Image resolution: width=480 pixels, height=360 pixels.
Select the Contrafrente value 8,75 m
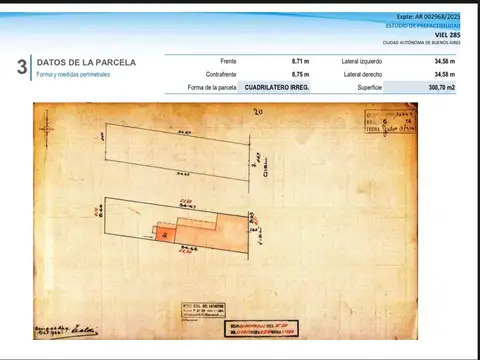pyautogui.click(x=300, y=74)
